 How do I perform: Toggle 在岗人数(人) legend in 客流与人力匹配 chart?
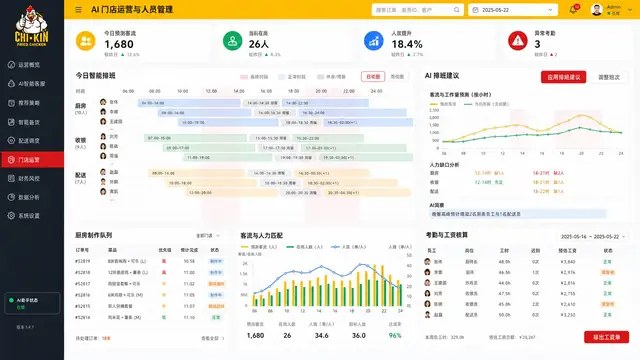304,247
